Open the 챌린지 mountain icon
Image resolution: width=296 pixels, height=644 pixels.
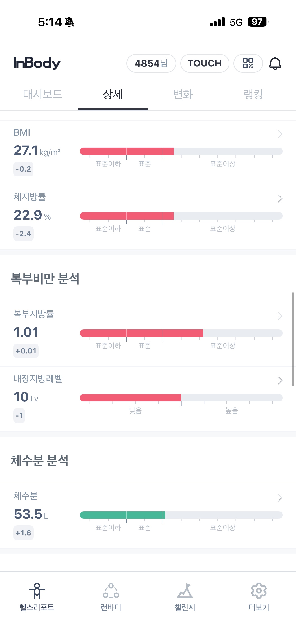185,591
